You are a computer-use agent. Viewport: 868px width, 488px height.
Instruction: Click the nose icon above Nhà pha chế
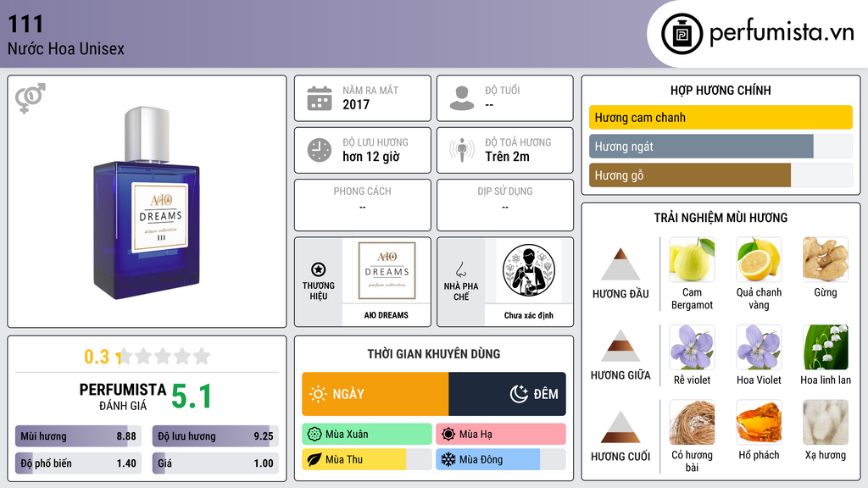[460, 269]
